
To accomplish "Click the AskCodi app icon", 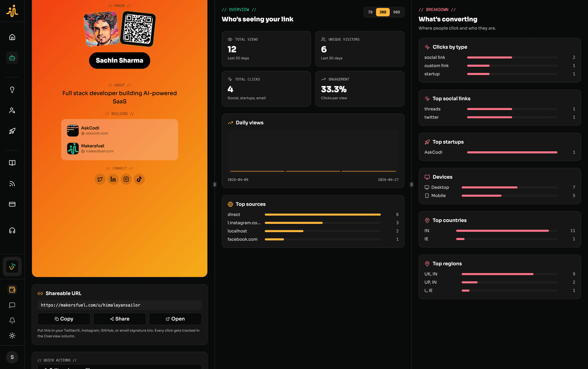I will 73,130.
